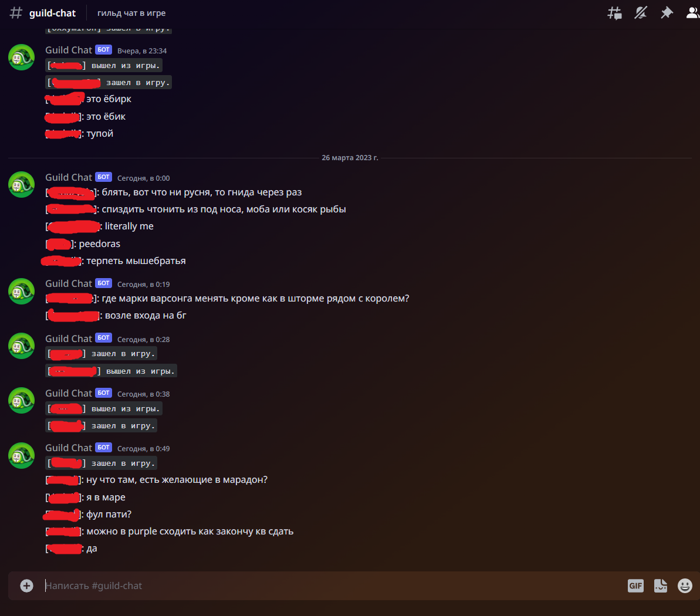Image resolution: width=700 pixels, height=616 pixels.
Task: Open the GIF picker
Action: click(x=635, y=585)
